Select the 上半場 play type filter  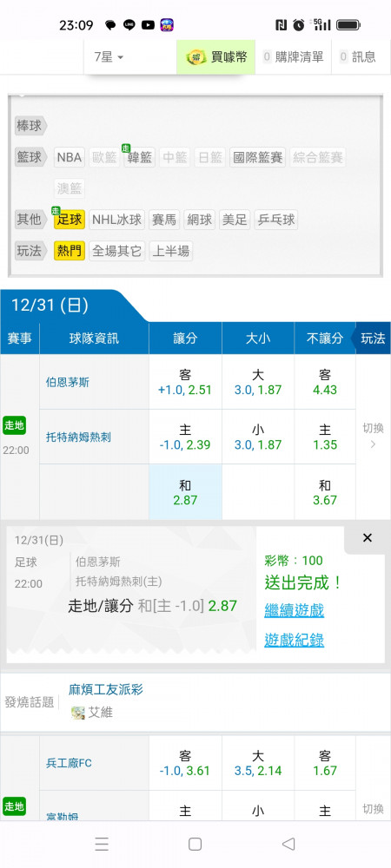(x=170, y=252)
